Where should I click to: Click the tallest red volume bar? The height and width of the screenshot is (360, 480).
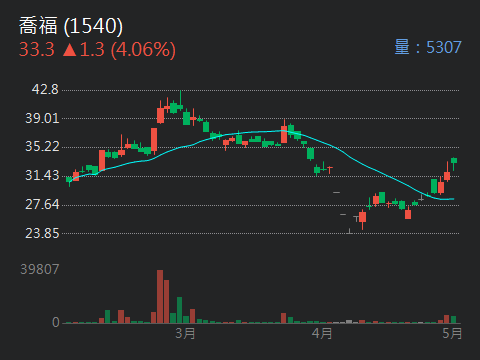[x=160, y=297]
